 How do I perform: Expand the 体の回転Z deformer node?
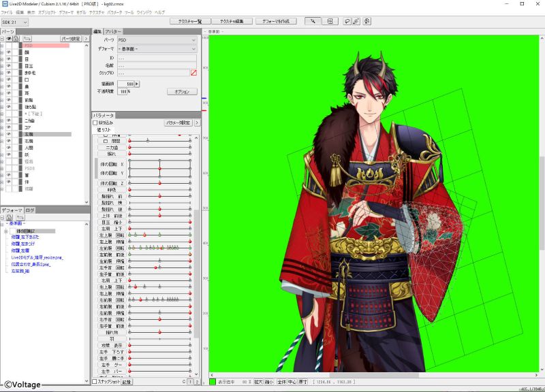click(6, 231)
